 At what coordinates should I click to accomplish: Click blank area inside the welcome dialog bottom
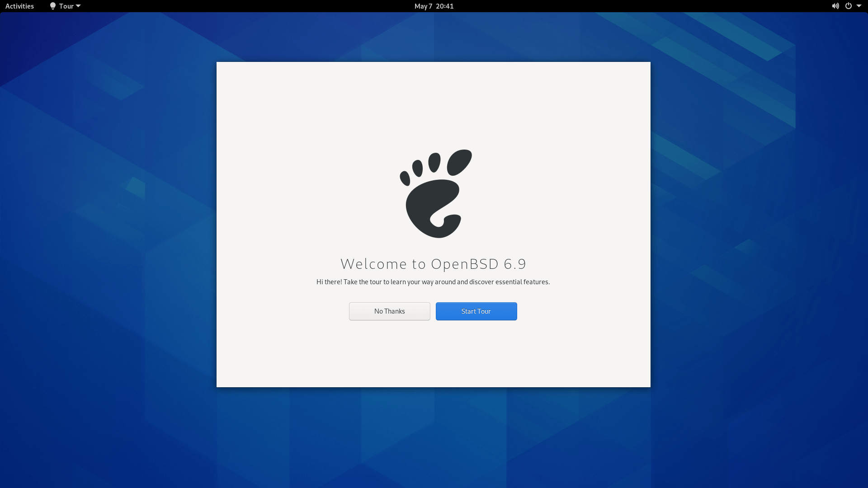click(x=433, y=357)
